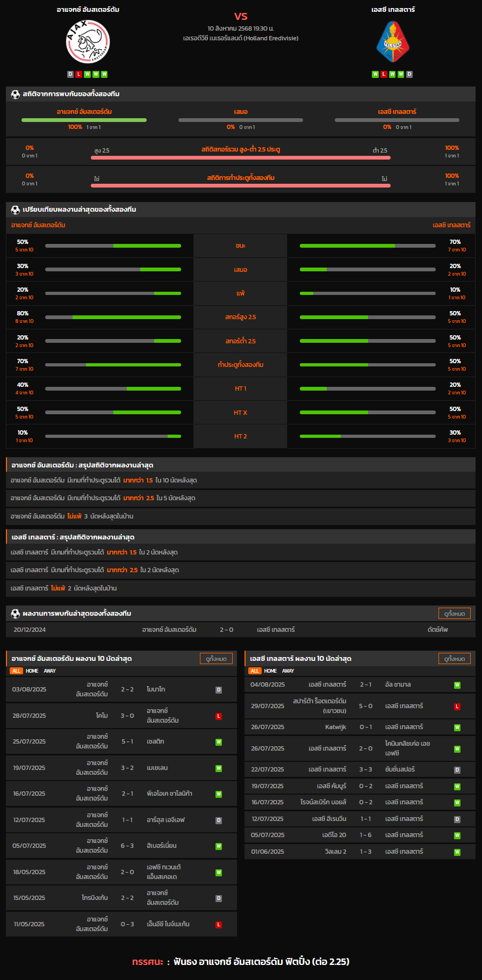The width and height of the screenshot is (482, 980).
Task: Click the W result badge on 01/06/2025 row
Action: pyautogui.click(x=457, y=852)
